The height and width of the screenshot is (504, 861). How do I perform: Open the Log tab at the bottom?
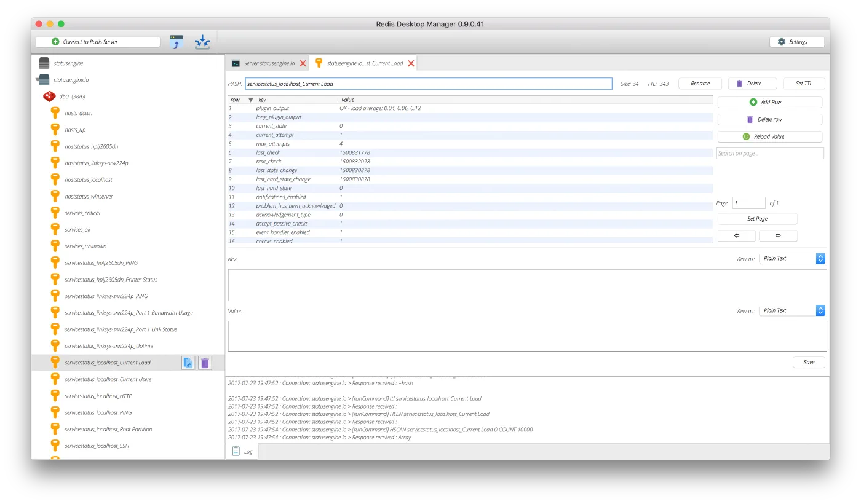coord(242,451)
